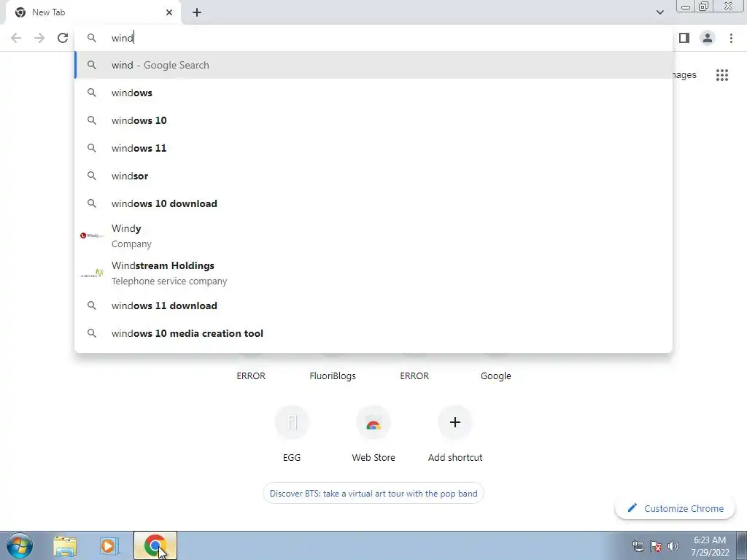Open the Discover BTS virtual art tour link
747x560 pixels.
click(x=373, y=494)
